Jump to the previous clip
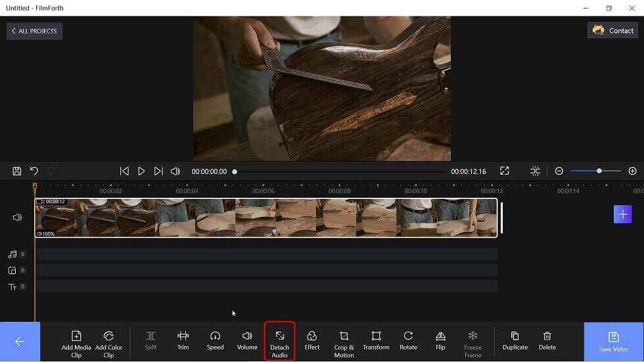The height and width of the screenshot is (362, 644). tap(124, 171)
